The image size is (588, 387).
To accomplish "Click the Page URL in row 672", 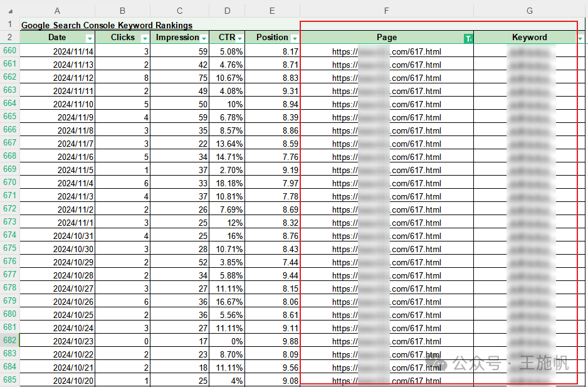I will click(387, 209).
